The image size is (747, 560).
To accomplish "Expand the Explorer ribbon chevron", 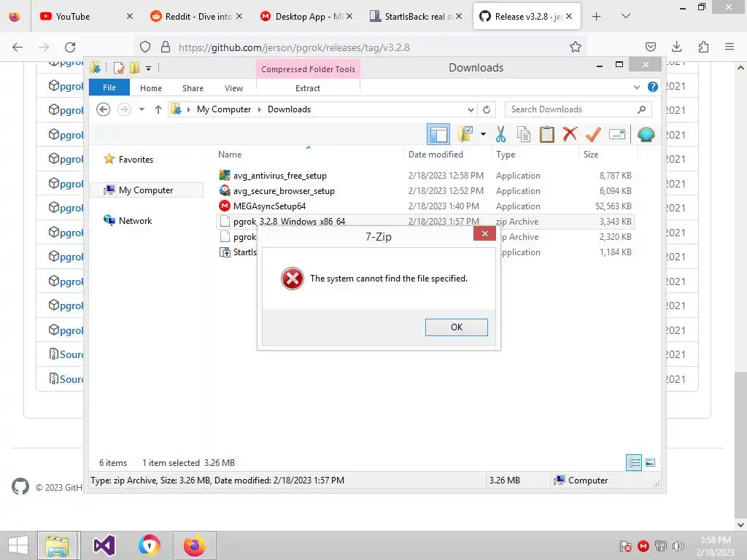I will [637, 87].
